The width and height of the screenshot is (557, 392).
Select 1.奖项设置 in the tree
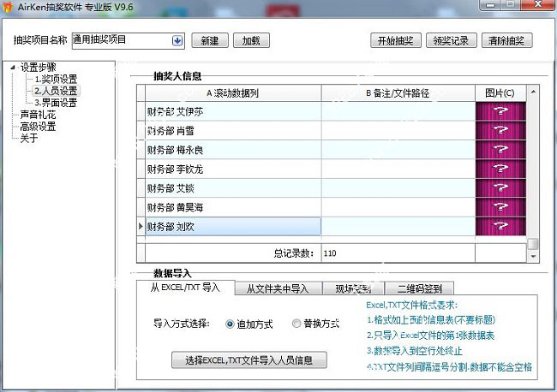[56, 79]
